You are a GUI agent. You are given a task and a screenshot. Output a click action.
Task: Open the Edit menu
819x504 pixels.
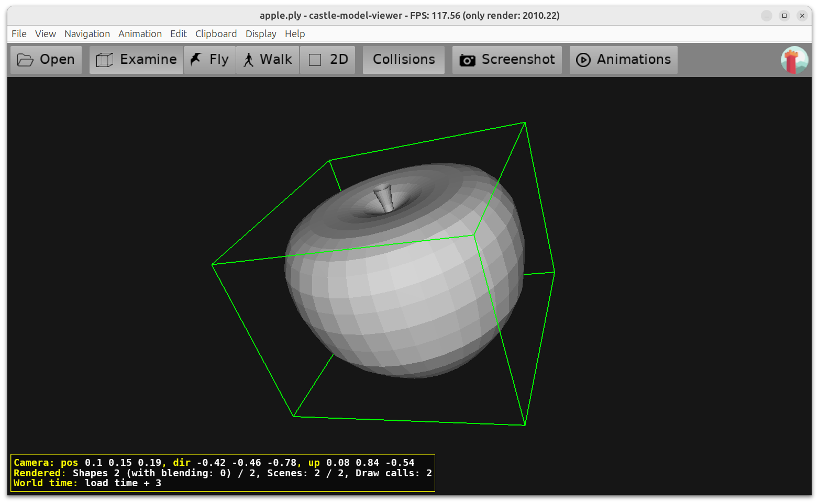[178, 34]
